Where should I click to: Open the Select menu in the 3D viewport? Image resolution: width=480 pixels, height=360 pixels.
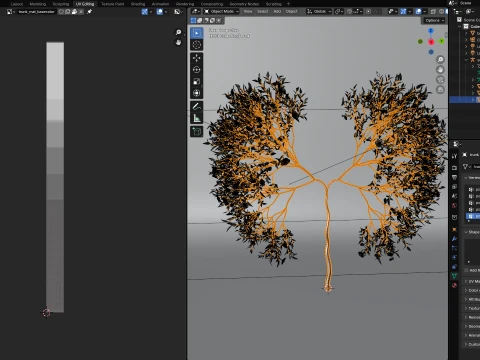[262, 12]
